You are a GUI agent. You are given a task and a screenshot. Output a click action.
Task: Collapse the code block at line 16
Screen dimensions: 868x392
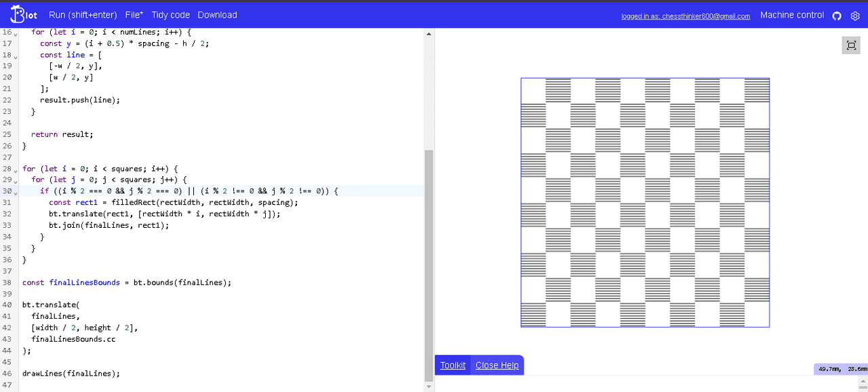[16, 33]
